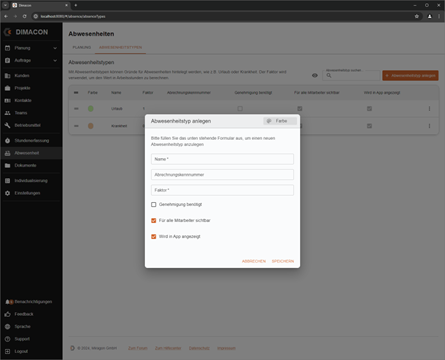
Task: Open the Stundenerfassung menu item
Action: click(31, 141)
